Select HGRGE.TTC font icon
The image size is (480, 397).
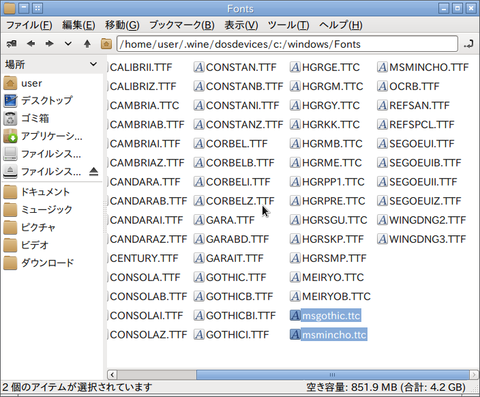(295, 67)
